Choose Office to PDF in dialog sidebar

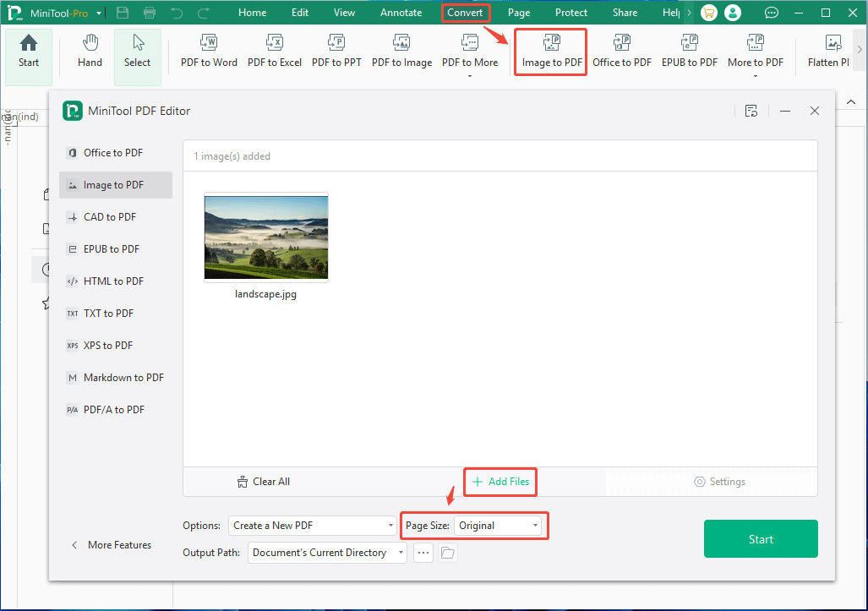[x=116, y=153]
